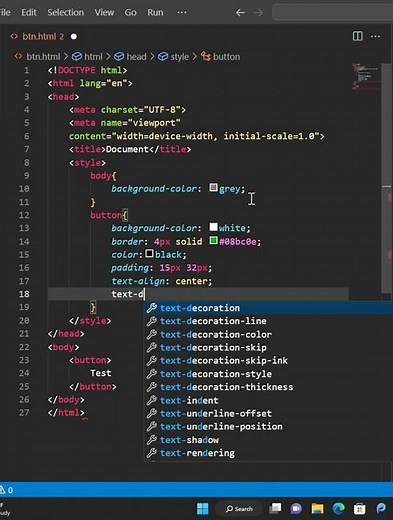Viewport: 393px width, 520px height.
Task: Click the unsaved dot on btn.html tab
Action: pyautogui.click(x=74, y=36)
